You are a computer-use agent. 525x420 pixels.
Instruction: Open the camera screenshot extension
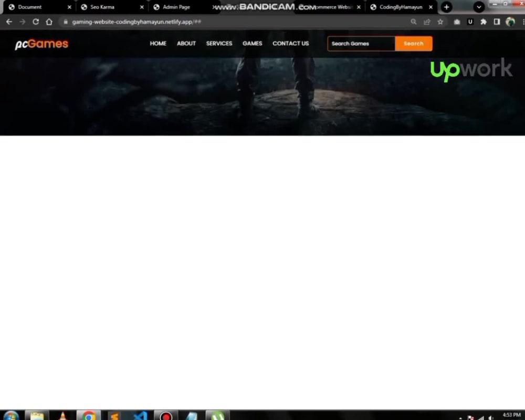(x=457, y=22)
